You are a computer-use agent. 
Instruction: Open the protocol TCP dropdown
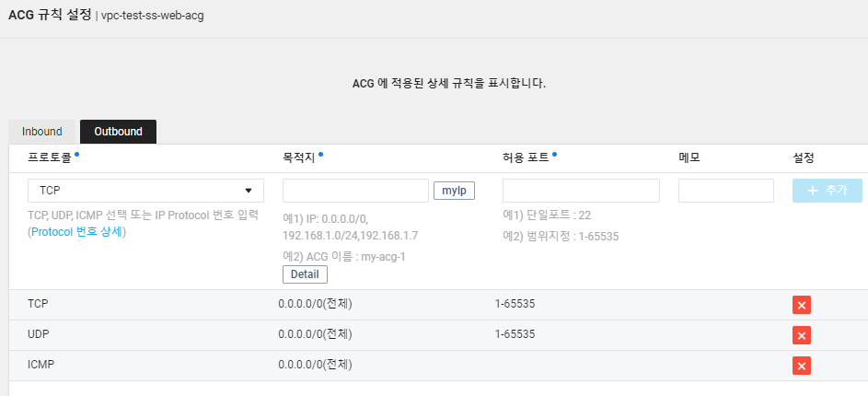(145, 191)
